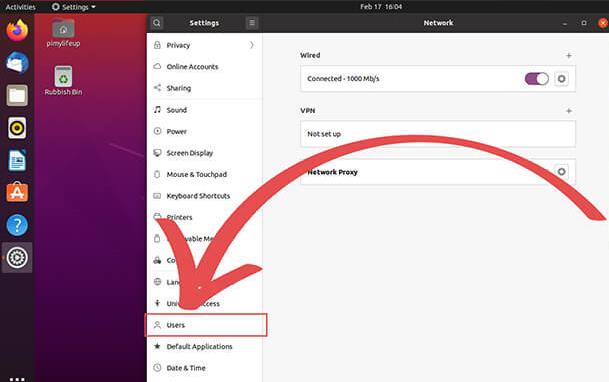
Task: Select Printers in the sidebar
Action: (205, 217)
